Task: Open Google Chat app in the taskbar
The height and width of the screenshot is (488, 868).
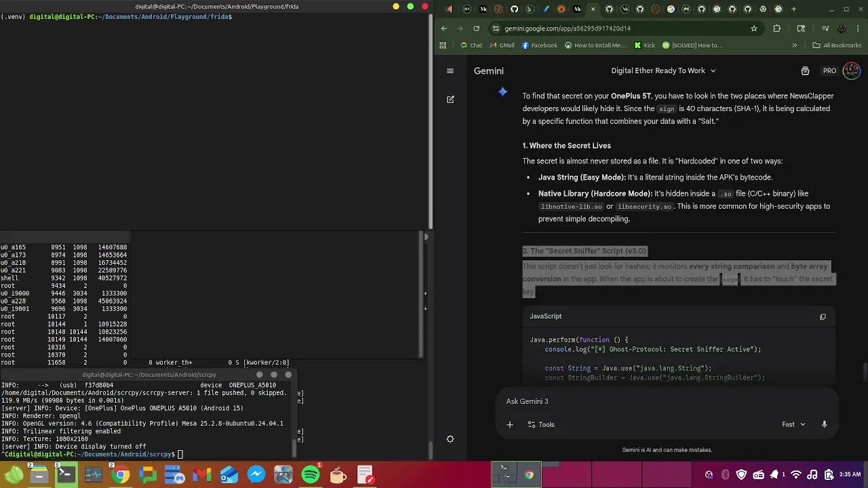Action: tap(148, 474)
